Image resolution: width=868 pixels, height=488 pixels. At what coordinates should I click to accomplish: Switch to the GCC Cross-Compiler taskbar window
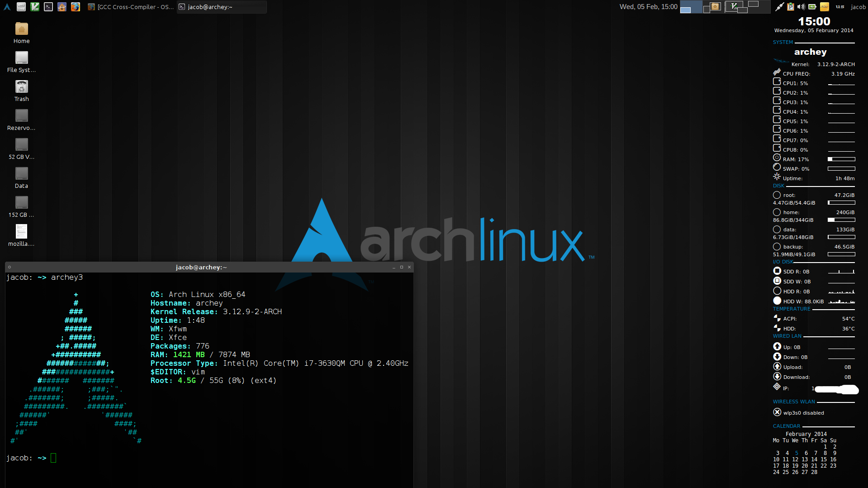(x=131, y=7)
